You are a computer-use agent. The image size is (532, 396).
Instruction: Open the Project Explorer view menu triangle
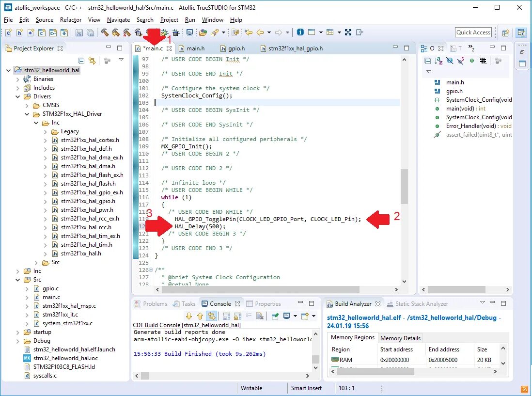(121, 60)
